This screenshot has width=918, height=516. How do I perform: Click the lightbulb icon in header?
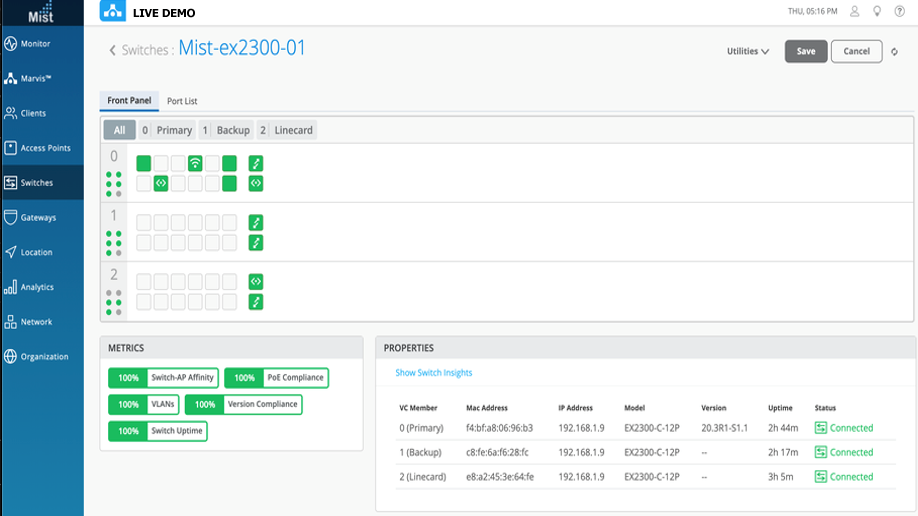(x=877, y=12)
